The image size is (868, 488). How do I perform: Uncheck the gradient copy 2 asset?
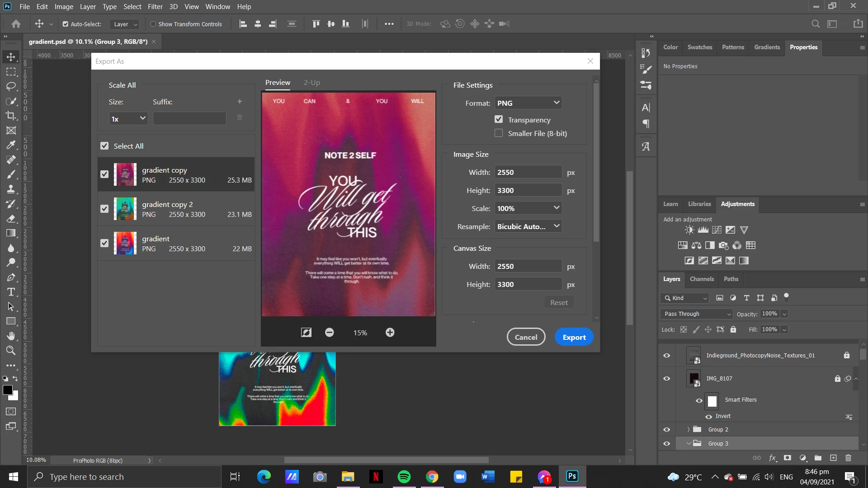click(x=104, y=209)
